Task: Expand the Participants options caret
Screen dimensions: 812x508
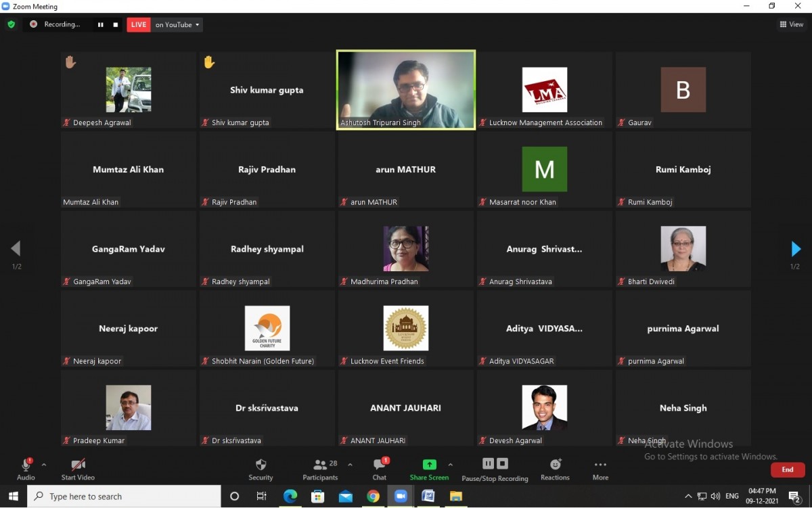Action: click(x=350, y=465)
